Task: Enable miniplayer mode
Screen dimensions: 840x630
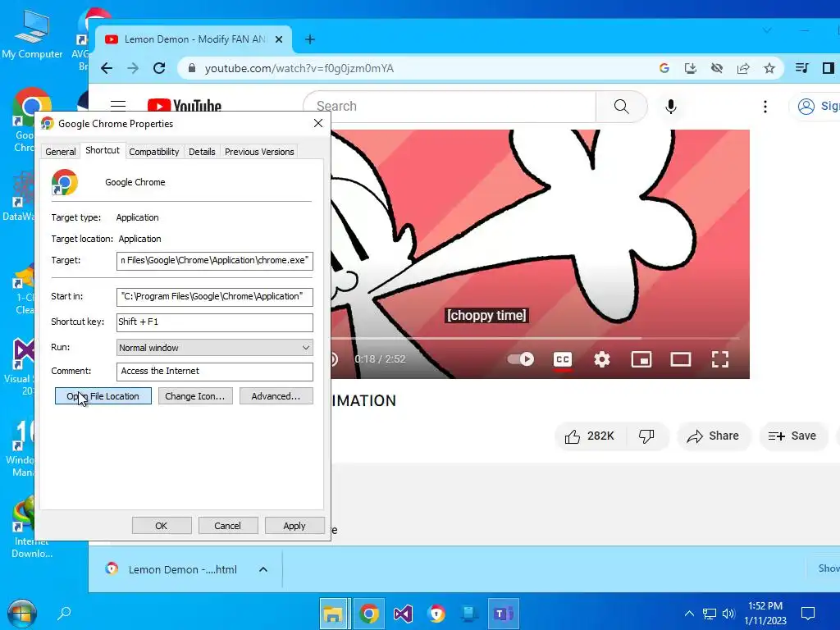Action: click(641, 359)
